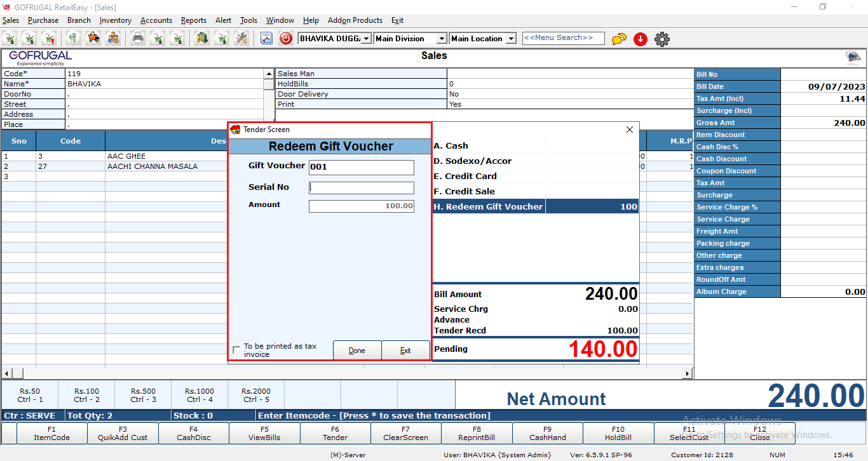Open the Accounts menu
Screen dimensions: 868x461
click(x=156, y=20)
